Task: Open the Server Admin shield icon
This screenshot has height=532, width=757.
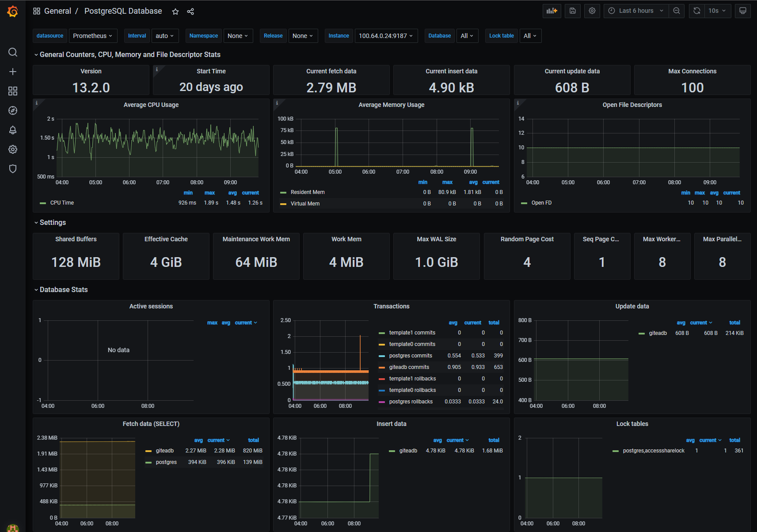Action: (x=13, y=169)
